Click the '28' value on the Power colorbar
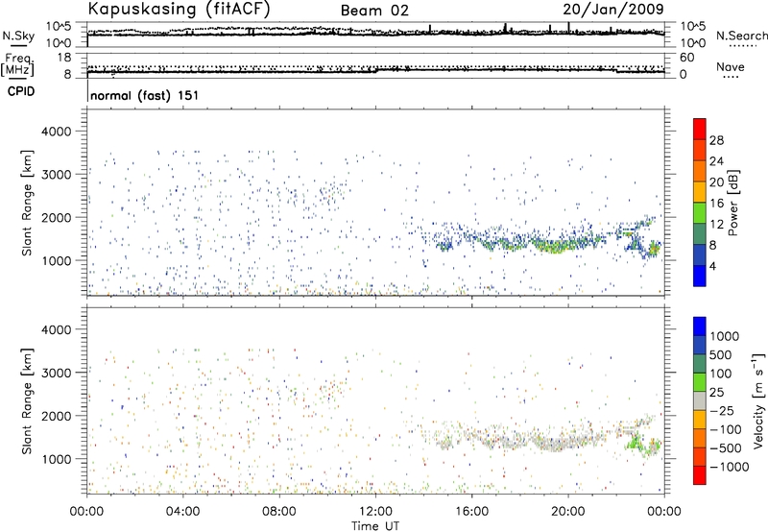This screenshot has height=532, width=768. pos(716,140)
